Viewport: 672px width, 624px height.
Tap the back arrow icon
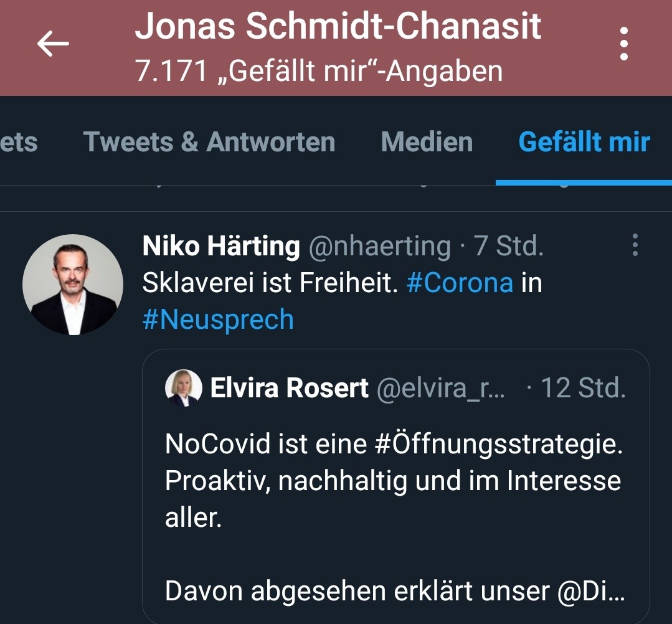[52, 45]
